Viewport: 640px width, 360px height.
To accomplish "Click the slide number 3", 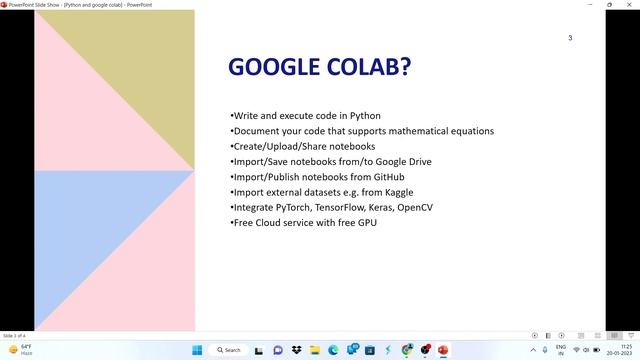I will pos(570,38).
